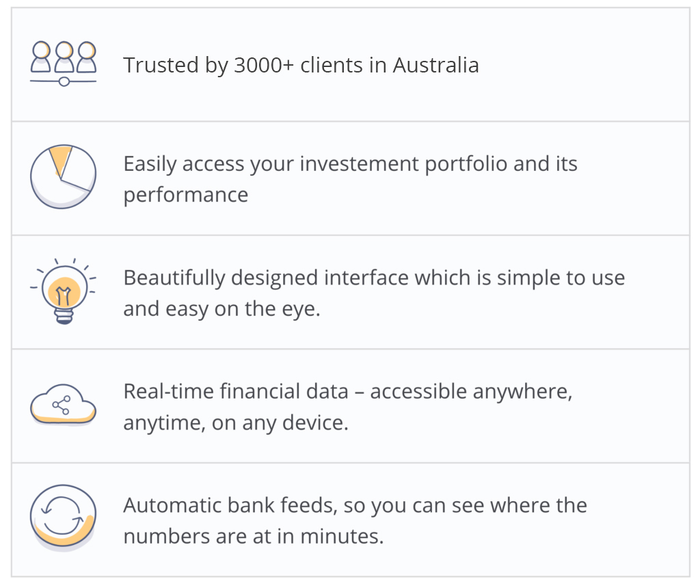Click the "and easy on the eye." line
This screenshot has width=700, height=588.
pyautogui.click(x=221, y=309)
